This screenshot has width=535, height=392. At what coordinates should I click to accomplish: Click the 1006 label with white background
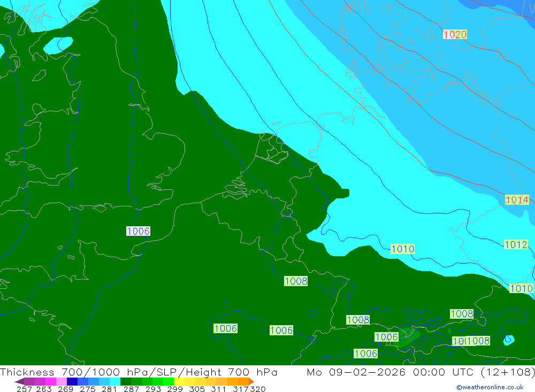tap(138, 231)
